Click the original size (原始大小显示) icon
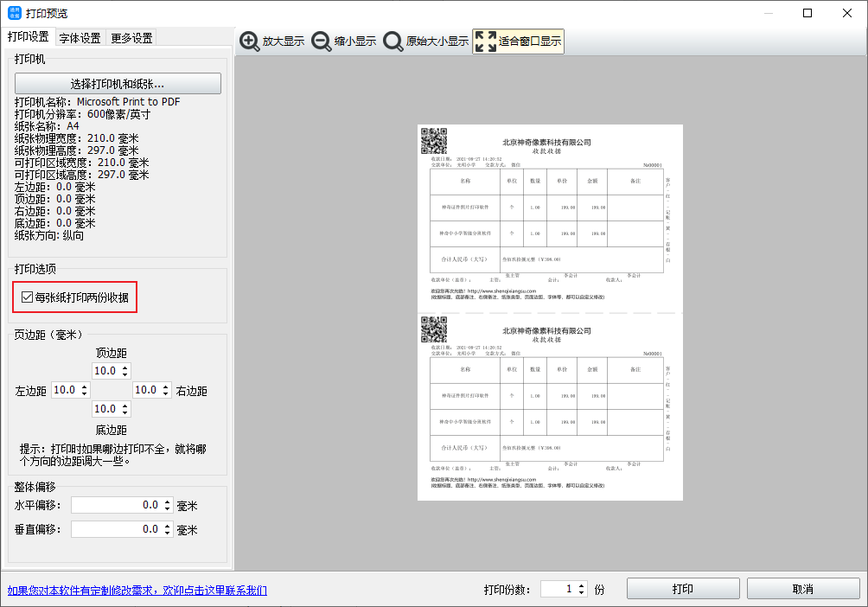 [393, 42]
